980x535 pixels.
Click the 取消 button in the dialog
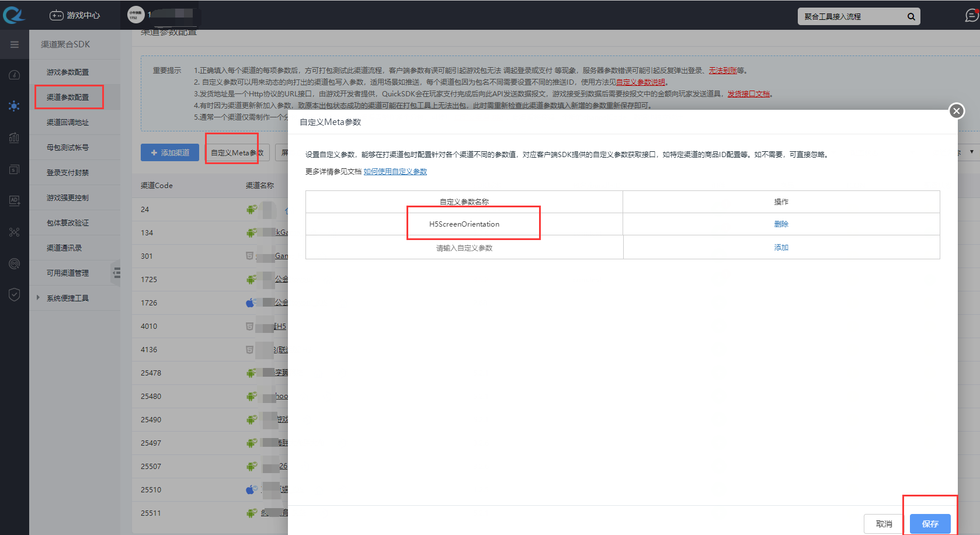click(884, 523)
